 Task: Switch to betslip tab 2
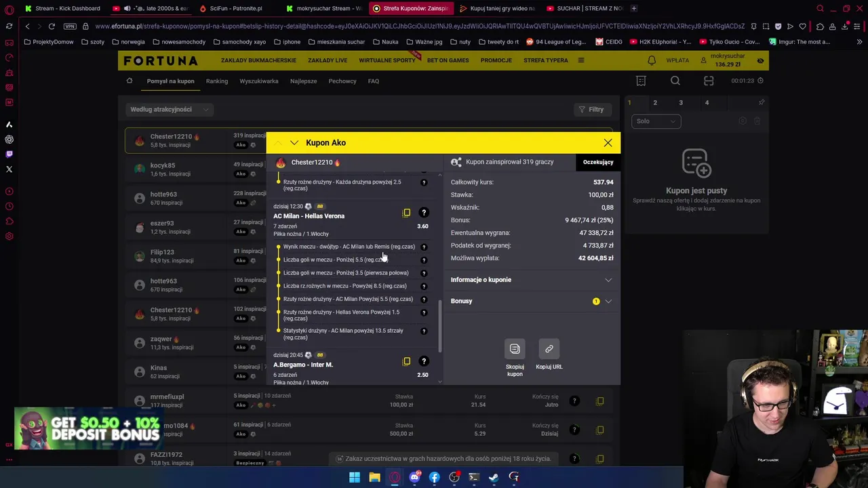pyautogui.click(x=655, y=102)
